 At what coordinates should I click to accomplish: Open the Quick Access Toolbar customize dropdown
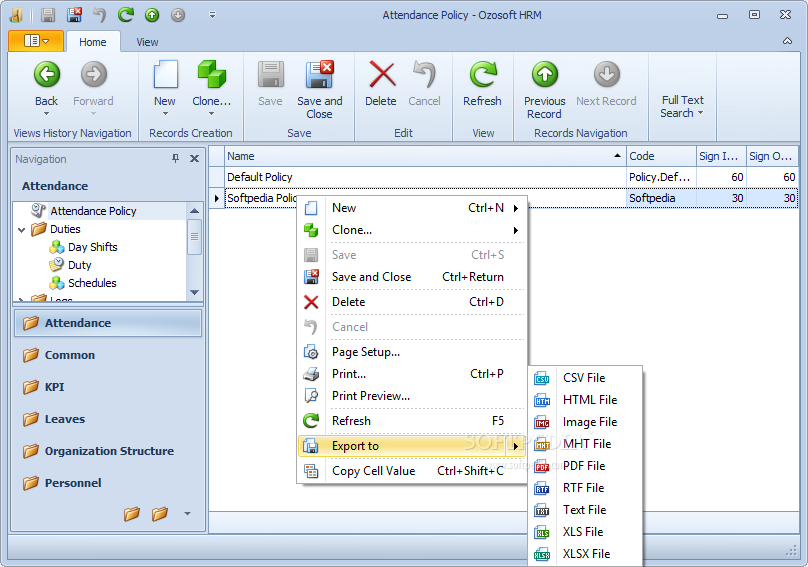[212, 15]
